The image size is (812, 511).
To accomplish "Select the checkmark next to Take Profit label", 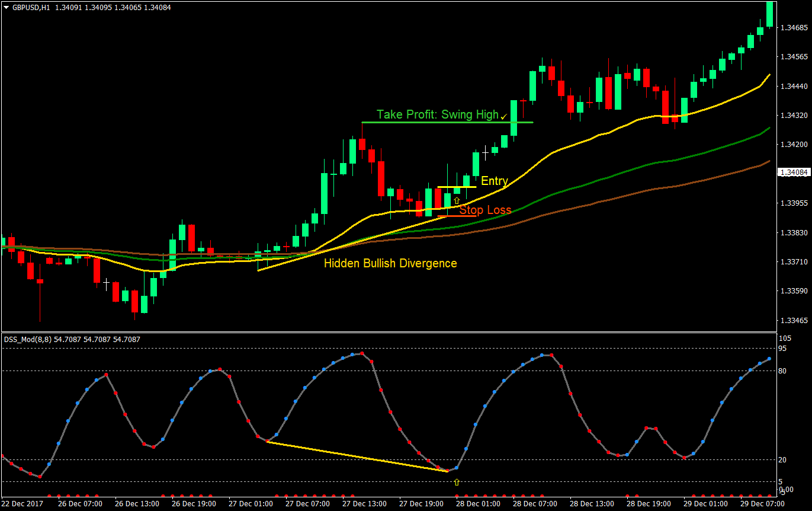I will (504, 117).
